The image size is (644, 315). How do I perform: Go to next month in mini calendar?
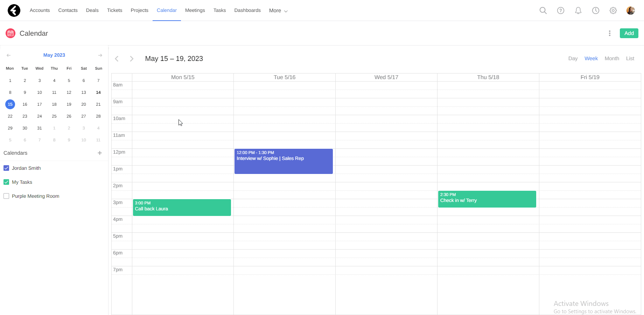coord(100,55)
